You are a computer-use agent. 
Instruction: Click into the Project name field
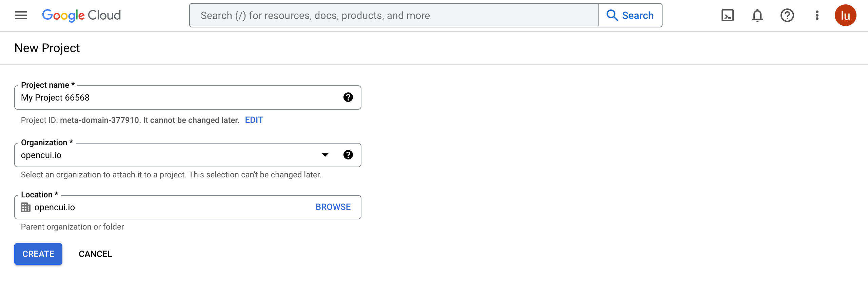click(188, 98)
